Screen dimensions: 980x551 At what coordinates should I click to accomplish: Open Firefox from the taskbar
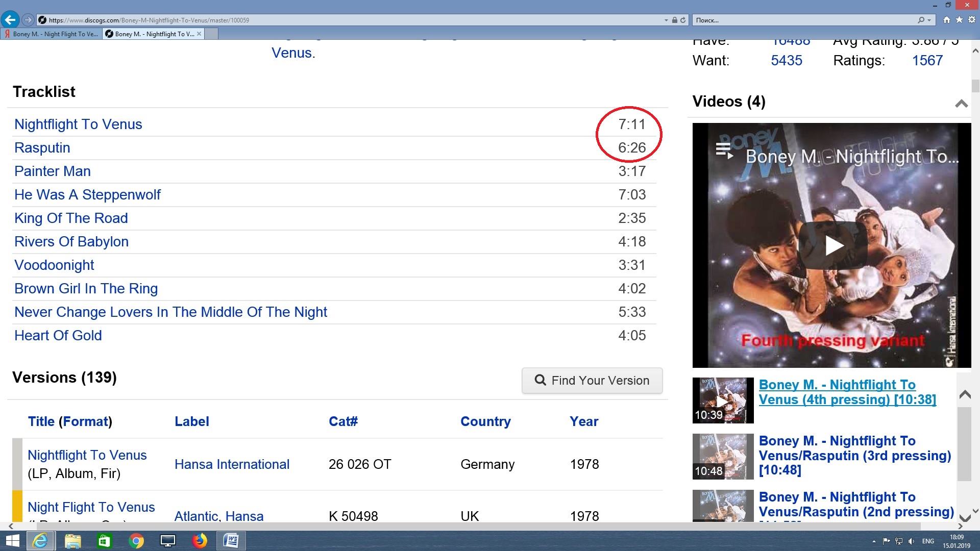click(200, 541)
